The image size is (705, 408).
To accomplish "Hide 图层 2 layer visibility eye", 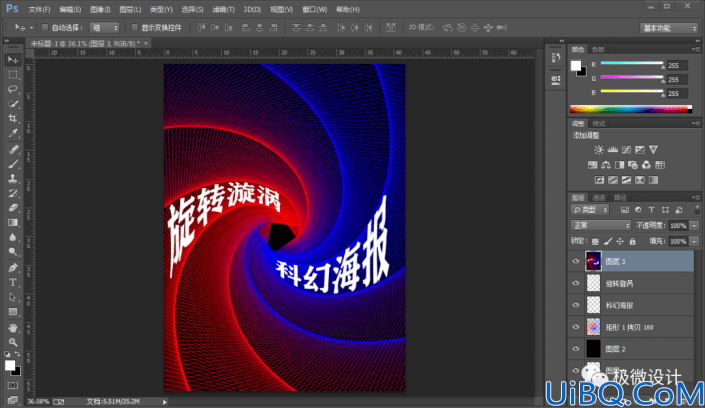I will (x=576, y=349).
